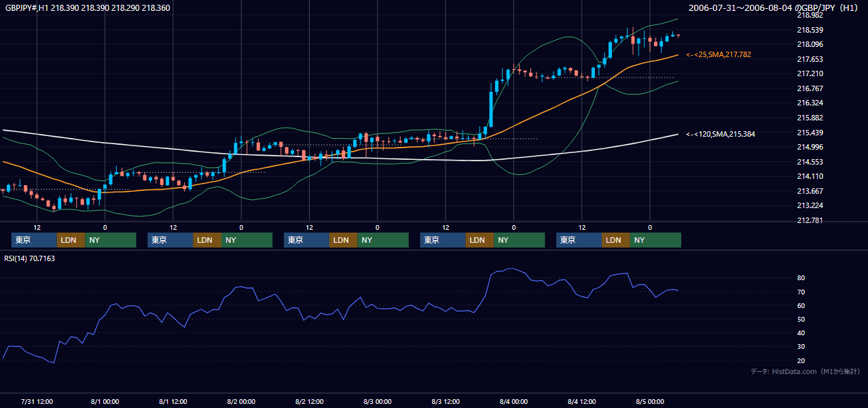Viewport: 868px width, 408px height.
Task: Select RSI scale value 50
Action: click(801, 319)
